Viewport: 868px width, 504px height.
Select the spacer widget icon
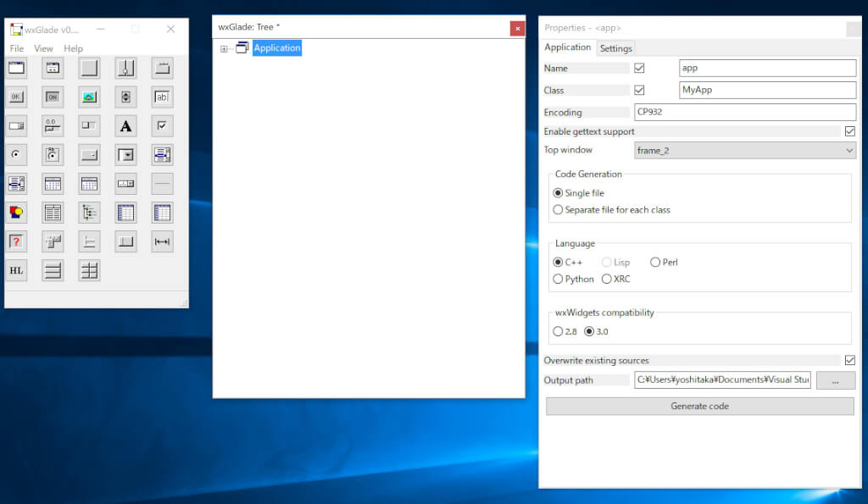163,241
